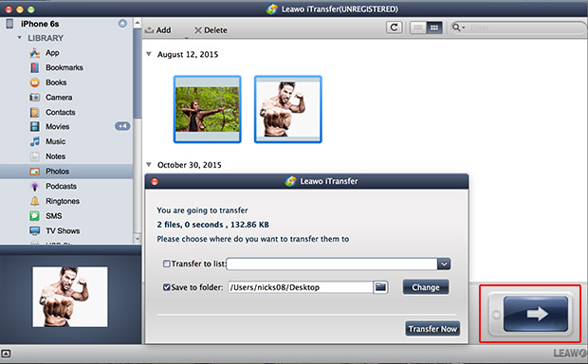Collapse the October 30, 2015 group
Screen dimensions: 588x364
coord(149,165)
